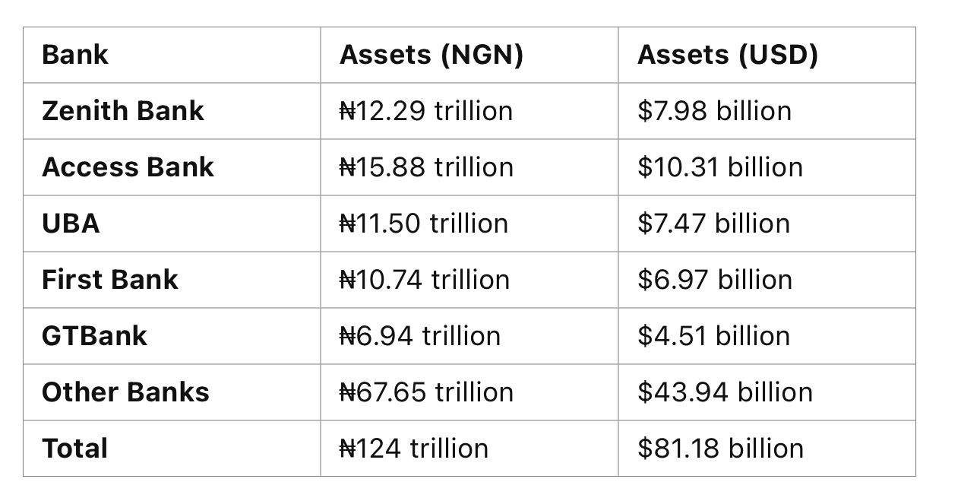Screen dimensions: 980x501
Task: Select the Other Banks cell
Action: click(x=125, y=392)
